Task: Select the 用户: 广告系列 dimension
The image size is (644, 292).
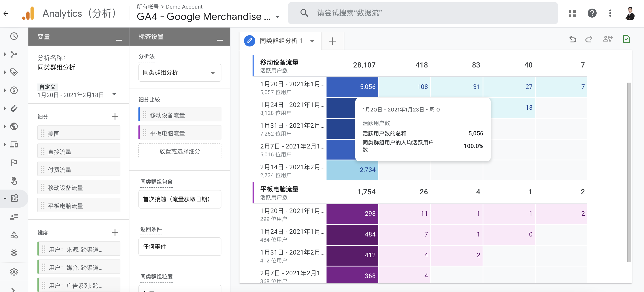Action: click(79, 285)
